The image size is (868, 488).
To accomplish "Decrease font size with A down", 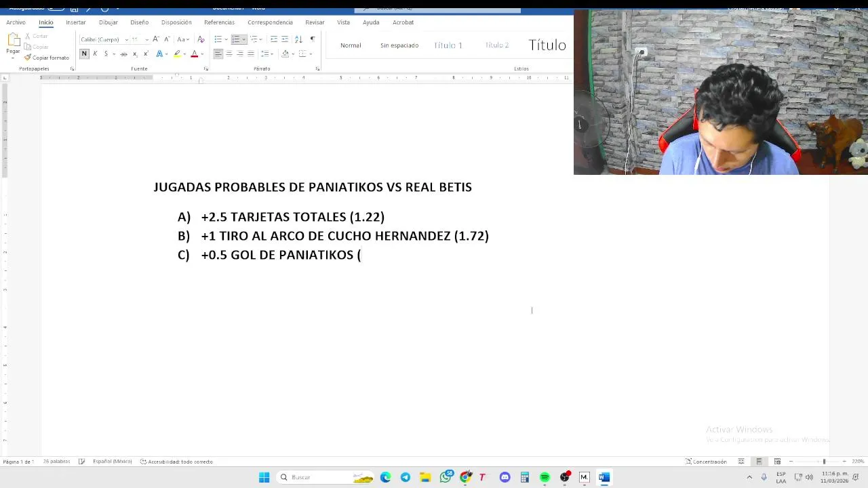I will point(167,39).
